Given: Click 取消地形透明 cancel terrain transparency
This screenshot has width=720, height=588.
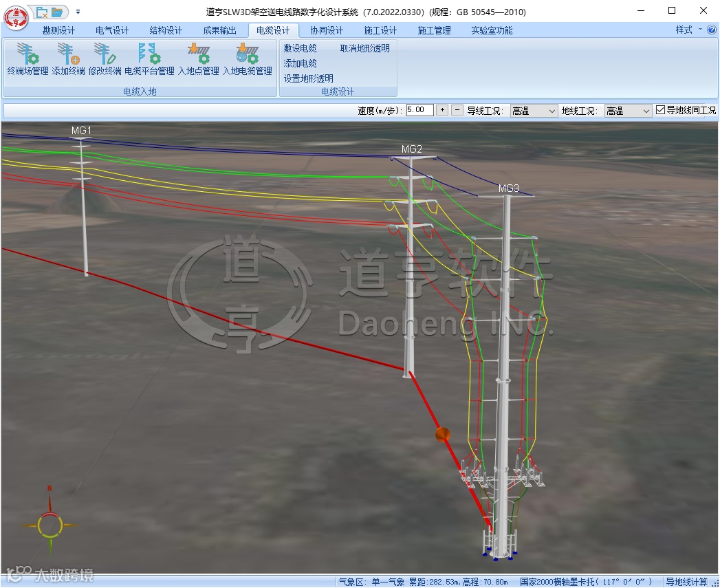Looking at the screenshot, I should tap(364, 48).
